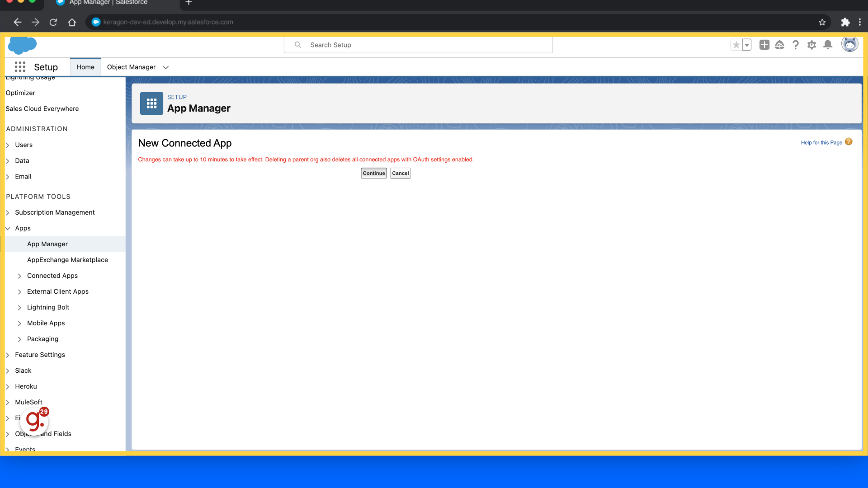
Task: Open the browser extensions puzzle icon
Action: (845, 22)
